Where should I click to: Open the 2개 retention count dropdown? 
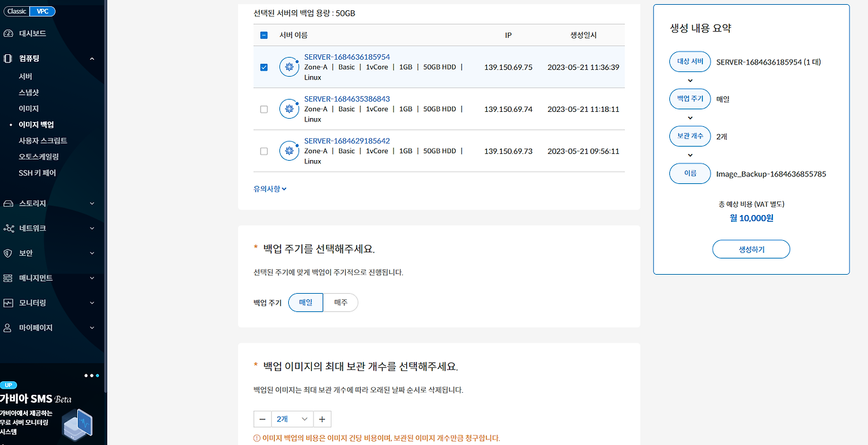[x=292, y=419]
